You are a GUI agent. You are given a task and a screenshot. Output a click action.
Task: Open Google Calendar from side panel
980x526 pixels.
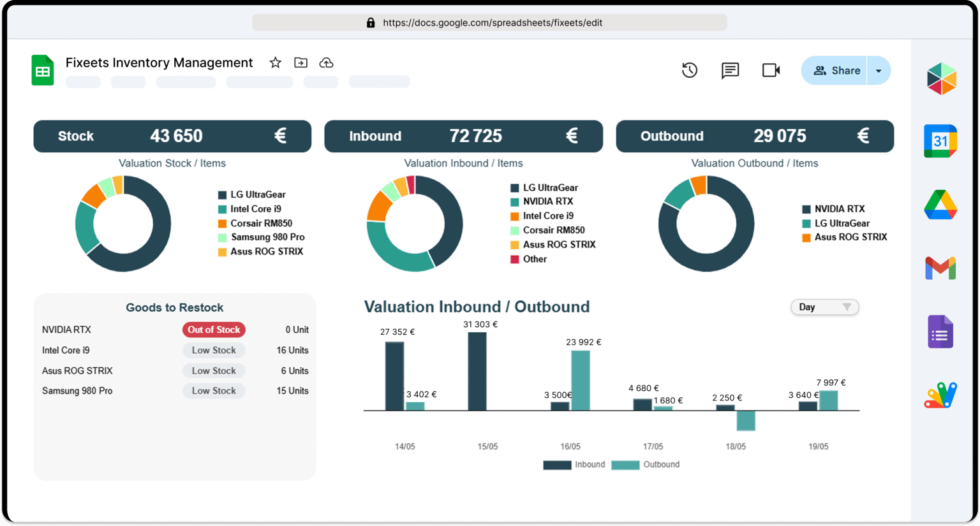tap(940, 141)
